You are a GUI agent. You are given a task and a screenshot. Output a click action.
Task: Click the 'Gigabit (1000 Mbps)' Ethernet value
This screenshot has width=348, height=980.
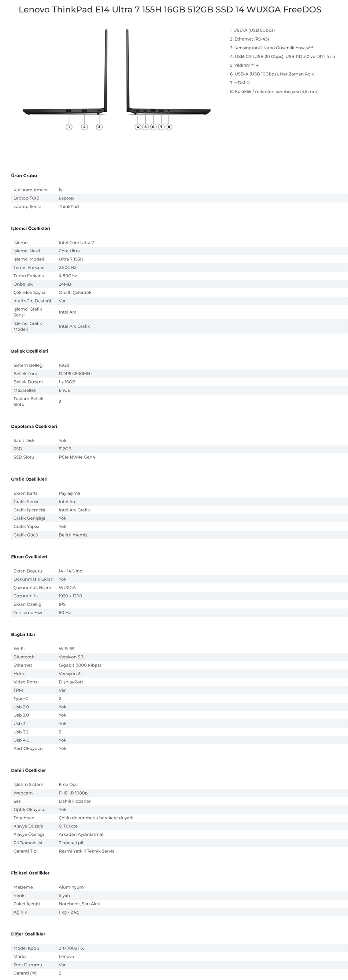[x=79, y=665]
